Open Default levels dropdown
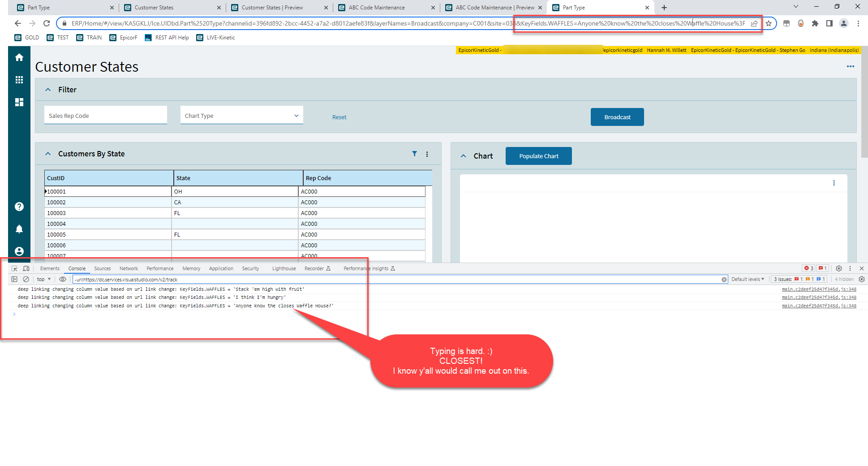Viewport: 868px width, 466px height. pos(748,279)
